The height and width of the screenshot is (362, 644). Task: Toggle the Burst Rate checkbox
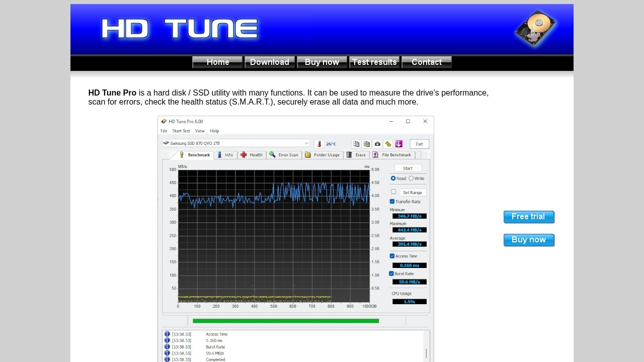391,274
